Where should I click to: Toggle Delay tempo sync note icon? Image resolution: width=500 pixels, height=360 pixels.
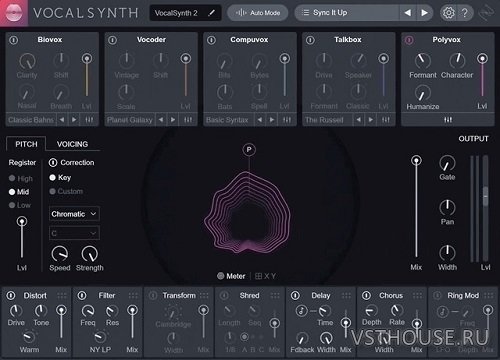[x=302, y=311]
